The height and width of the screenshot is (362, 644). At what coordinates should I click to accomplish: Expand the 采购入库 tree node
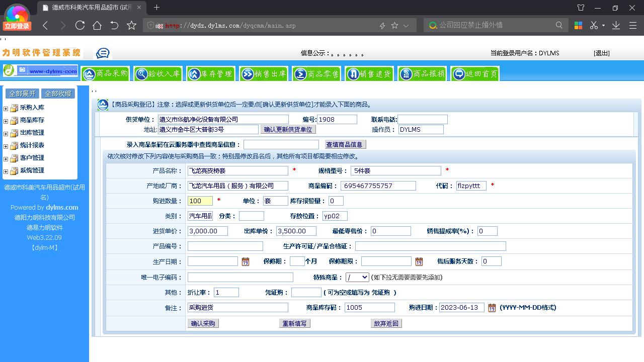pyautogui.click(x=5, y=108)
